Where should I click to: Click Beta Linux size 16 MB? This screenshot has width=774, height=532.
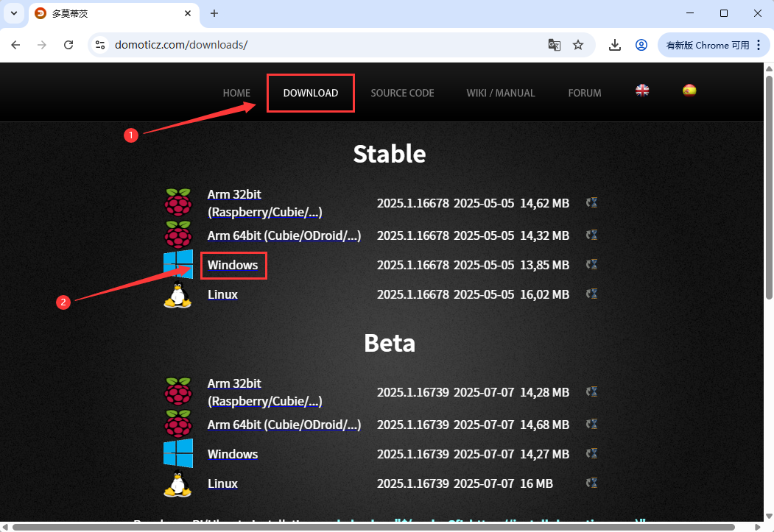[536, 484]
